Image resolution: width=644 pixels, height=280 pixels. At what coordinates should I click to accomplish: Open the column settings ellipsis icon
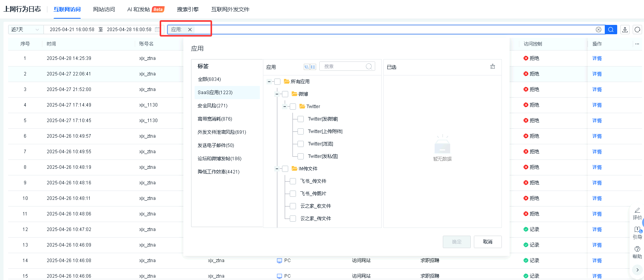click(637, 44)
